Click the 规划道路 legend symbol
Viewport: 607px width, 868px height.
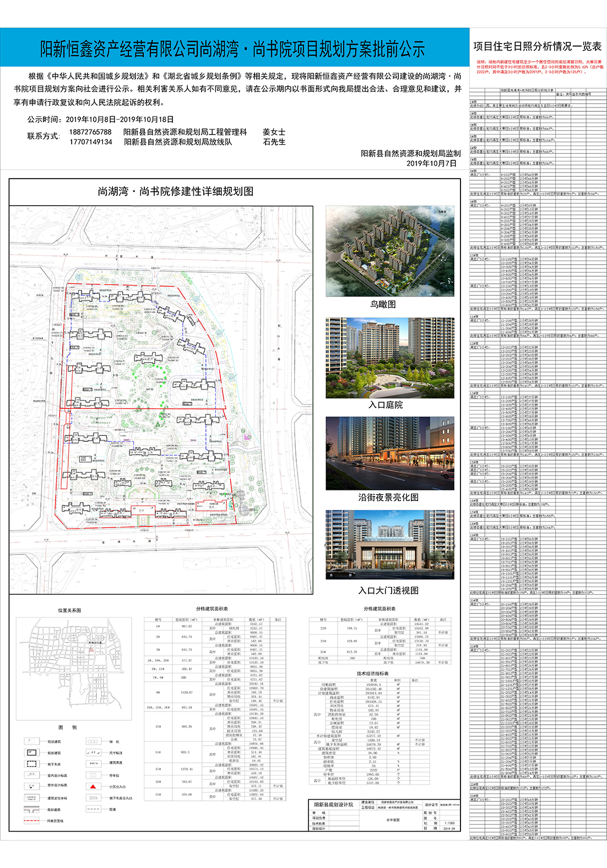(32, 810)
